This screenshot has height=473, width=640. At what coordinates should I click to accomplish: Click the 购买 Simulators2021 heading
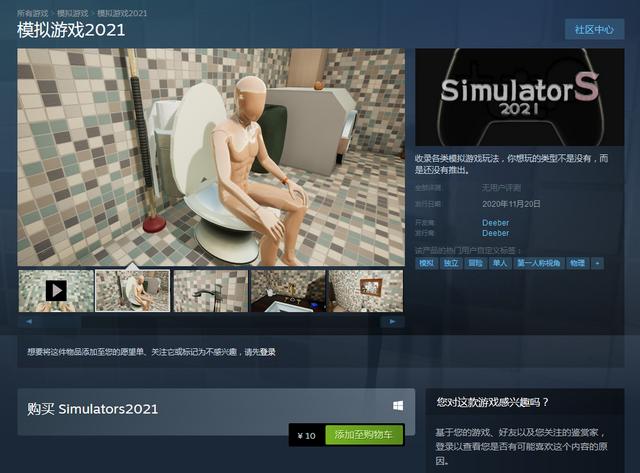click(93, 409)
